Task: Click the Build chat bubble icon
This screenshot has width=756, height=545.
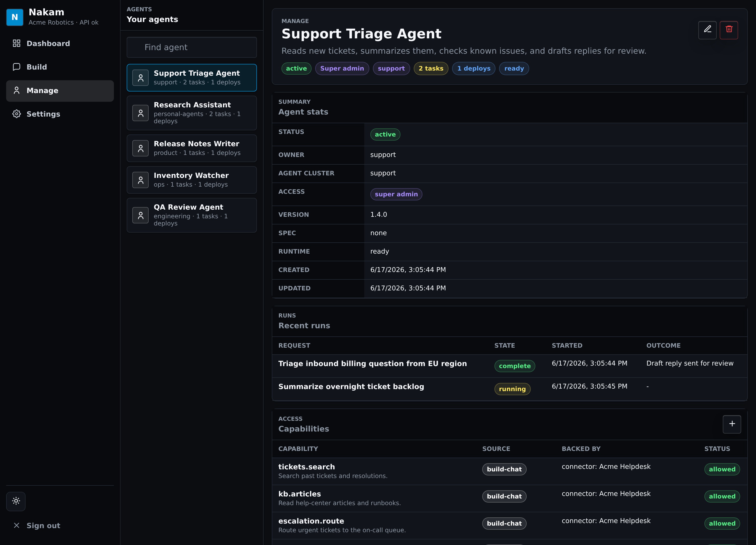Action: [17, 67]
